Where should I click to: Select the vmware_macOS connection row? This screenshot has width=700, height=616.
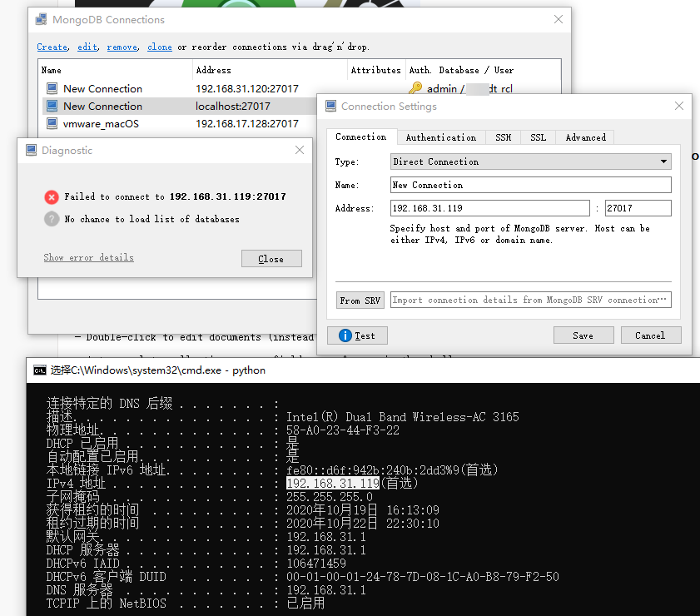point(180,123)
